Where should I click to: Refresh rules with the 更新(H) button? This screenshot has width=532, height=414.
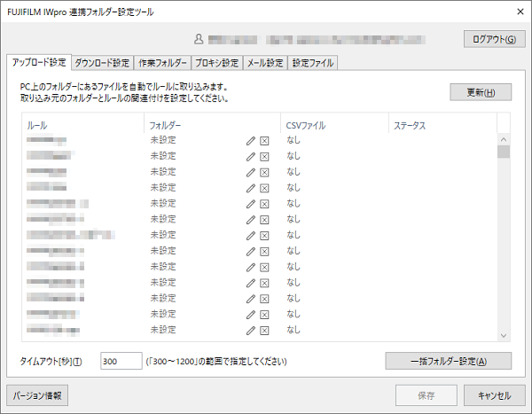(x=481, y=92)
